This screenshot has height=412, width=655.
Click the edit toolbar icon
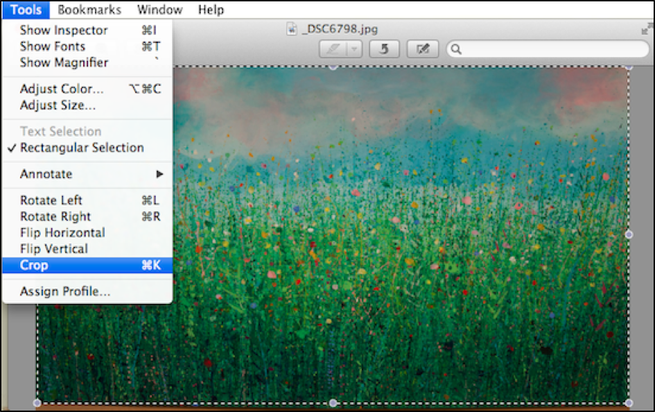click(x=423, y=49)
